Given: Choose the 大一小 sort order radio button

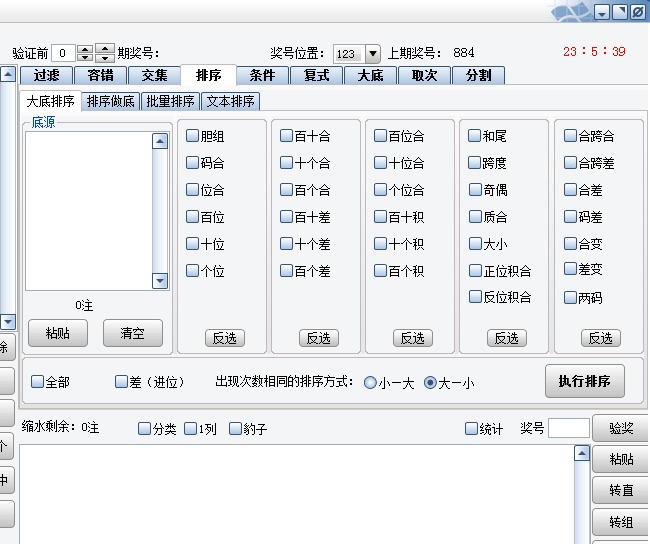Looking at the screenshot, I should 431,382.
